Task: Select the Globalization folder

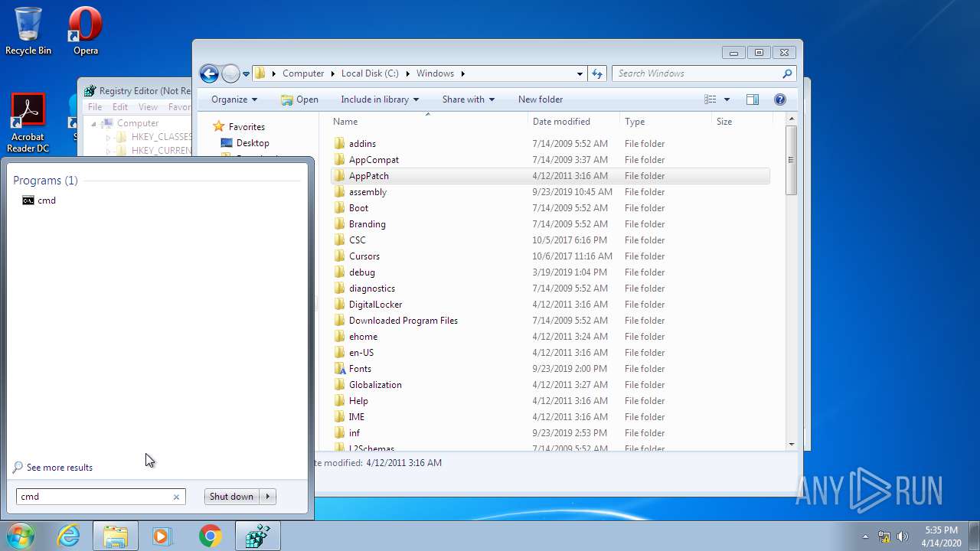Action: [550, 385]
